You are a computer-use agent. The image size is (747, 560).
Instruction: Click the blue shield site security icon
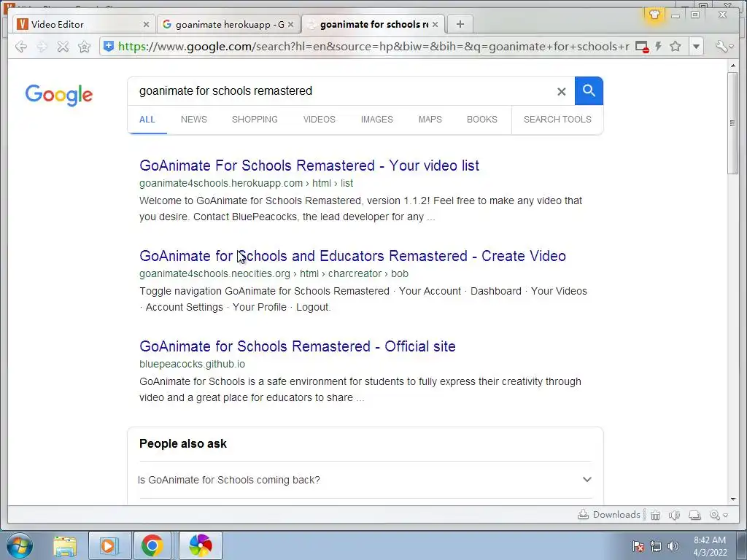tap(109, 46)
